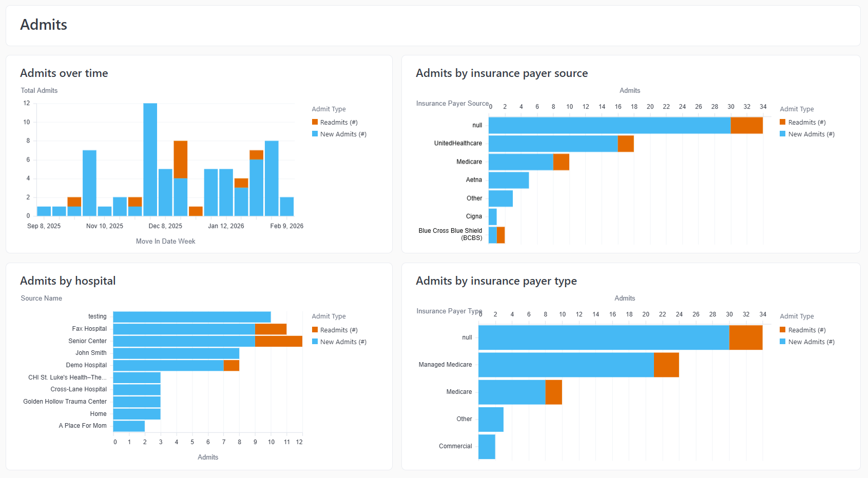The width and height of the screenshot is (868, 478).
Task: Click the Golden Hollow Trauma Center bar
Action: (x=137, y=402)
